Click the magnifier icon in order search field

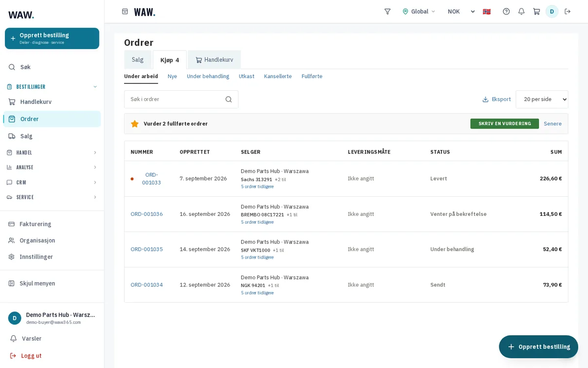click(228, 99)
